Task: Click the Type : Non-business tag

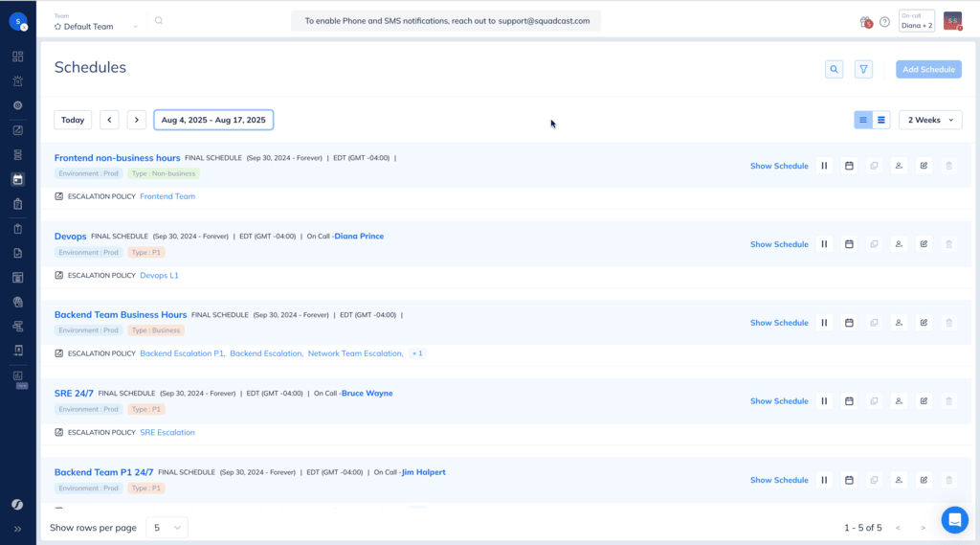Action: (x=163, y=173)
